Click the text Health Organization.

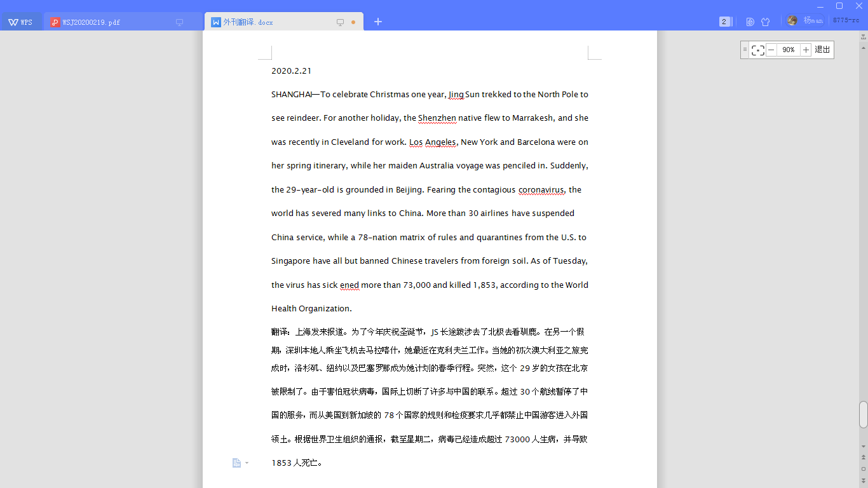point(311,309)
